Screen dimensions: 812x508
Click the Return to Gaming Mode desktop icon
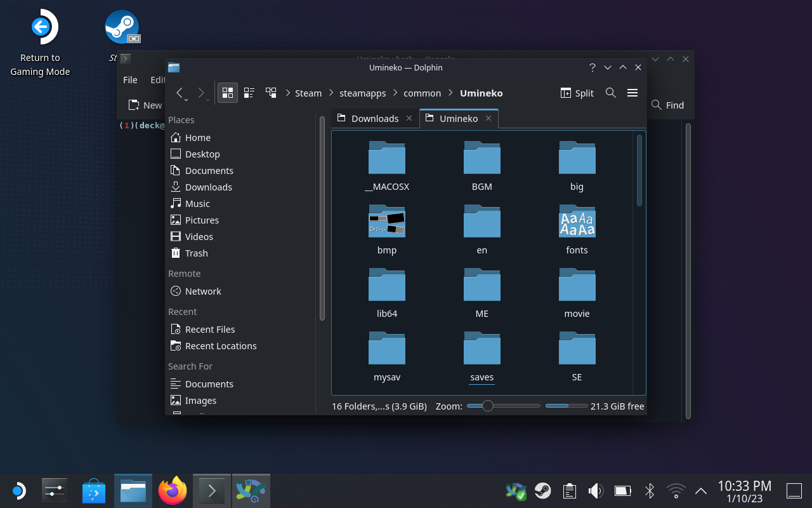(x=40, y=43)
